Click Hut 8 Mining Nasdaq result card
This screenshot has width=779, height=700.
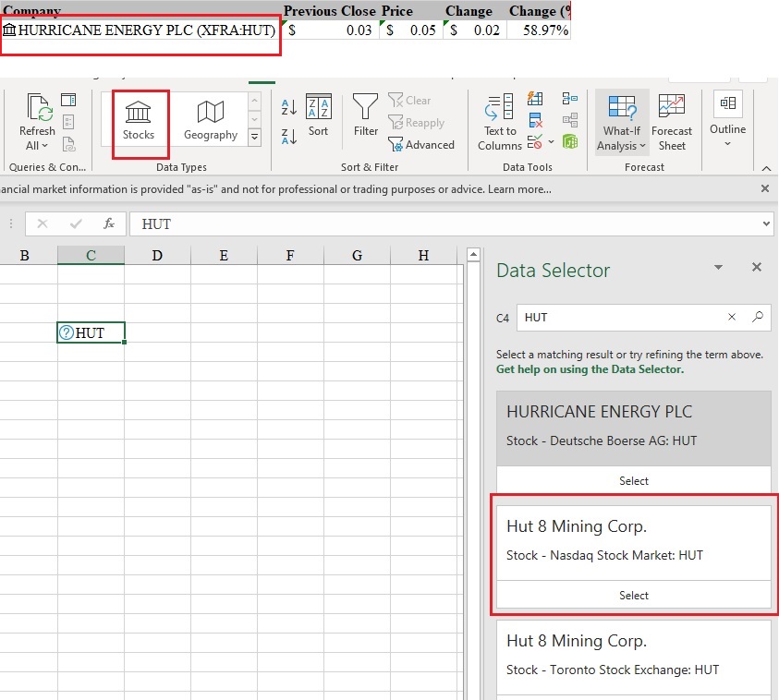(633, 543)
